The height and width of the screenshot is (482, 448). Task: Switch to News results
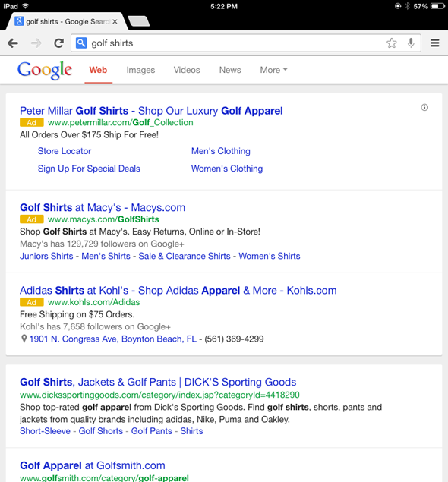(x=230, y=70)
